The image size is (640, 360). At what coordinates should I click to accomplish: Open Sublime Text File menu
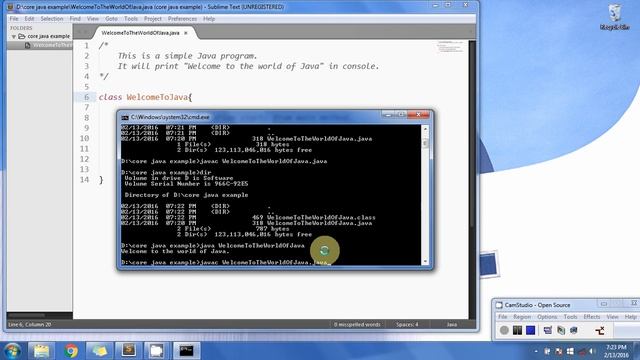tap(14, 19)
